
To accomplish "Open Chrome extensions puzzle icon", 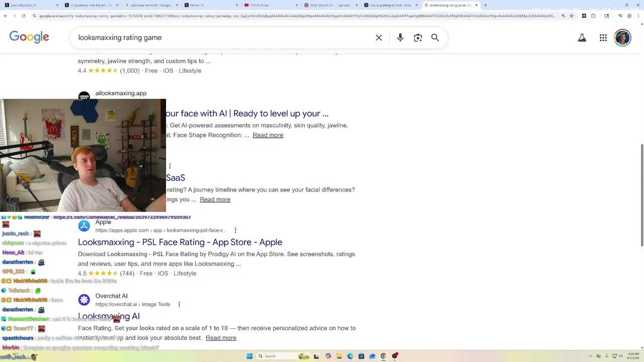I will 593,16.
